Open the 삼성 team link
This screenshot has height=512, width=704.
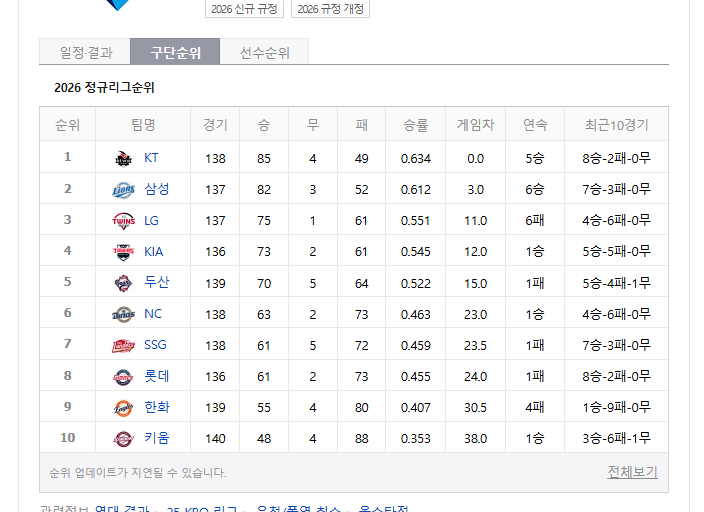point(156,189)
